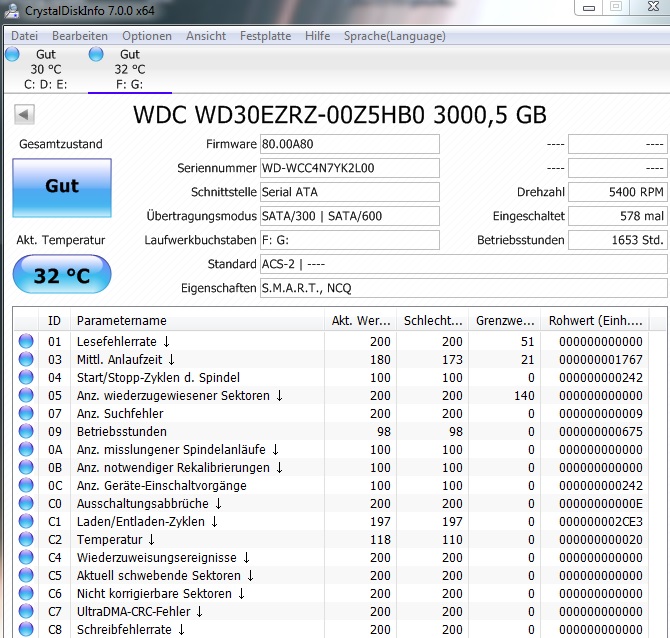Open the Festplatte menu

pyautogui.click(x=265, y=36)
